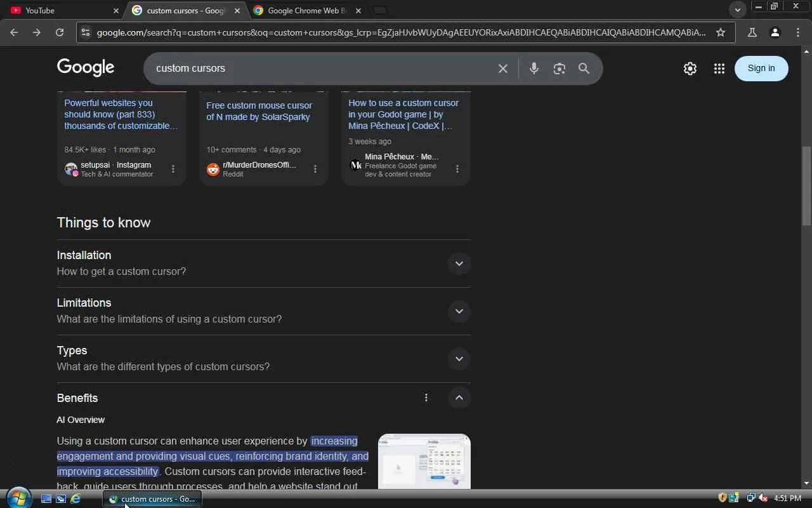Click '10+ comments · 4 days ago' text
The width and height of the screenshot is (812, 508).
point(253,150)
